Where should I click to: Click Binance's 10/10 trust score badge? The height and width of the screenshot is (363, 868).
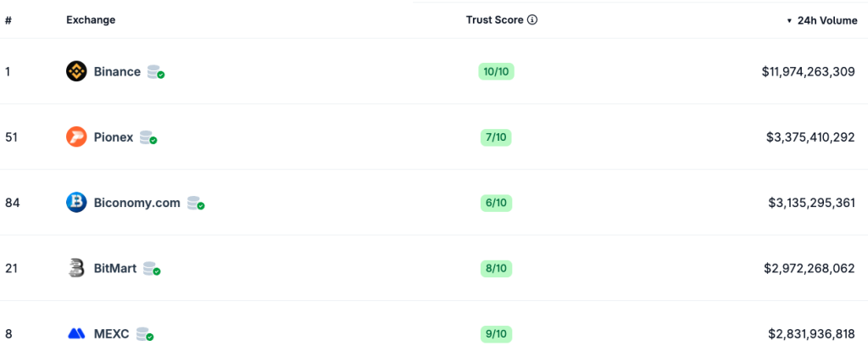496,72
